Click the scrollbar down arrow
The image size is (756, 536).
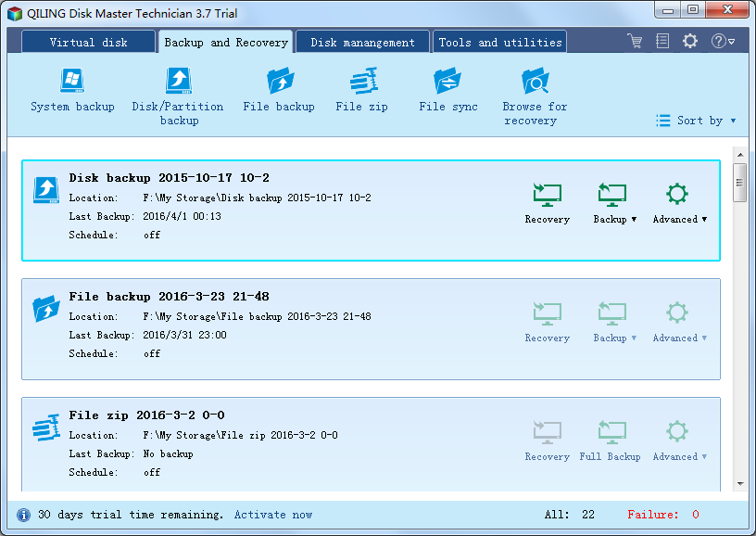click(x=740, y=484)
